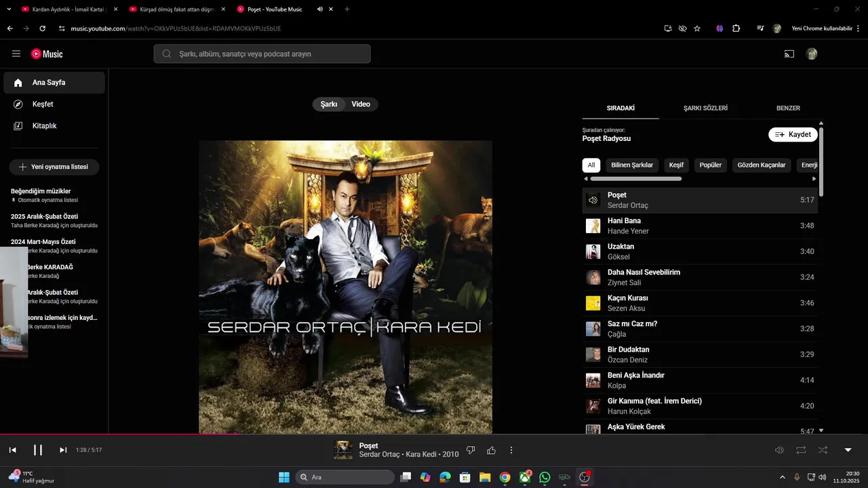Open Windows Start menu
The height and width of the screenshot is (488, 868).
click(284, 477)
